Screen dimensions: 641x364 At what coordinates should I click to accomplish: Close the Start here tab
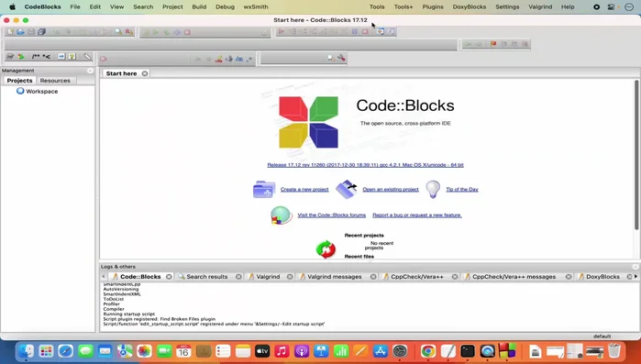pos(145,73)
